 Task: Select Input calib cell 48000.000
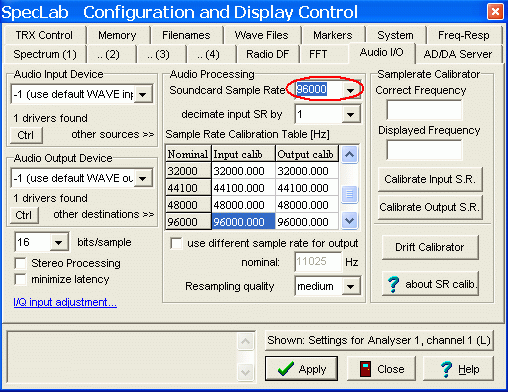[x=243, y=205]
